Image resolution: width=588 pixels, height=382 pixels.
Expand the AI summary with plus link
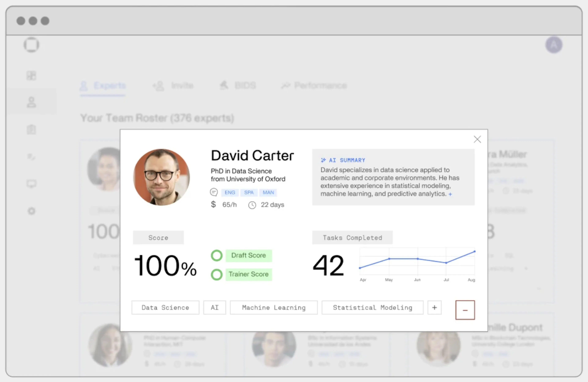(x=450, y=194)
